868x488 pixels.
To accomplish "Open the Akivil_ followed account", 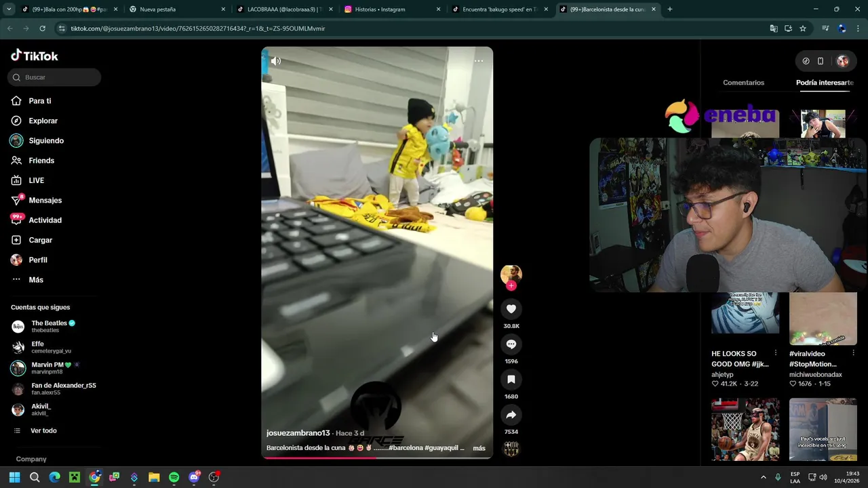I will [x=31, y=409].
